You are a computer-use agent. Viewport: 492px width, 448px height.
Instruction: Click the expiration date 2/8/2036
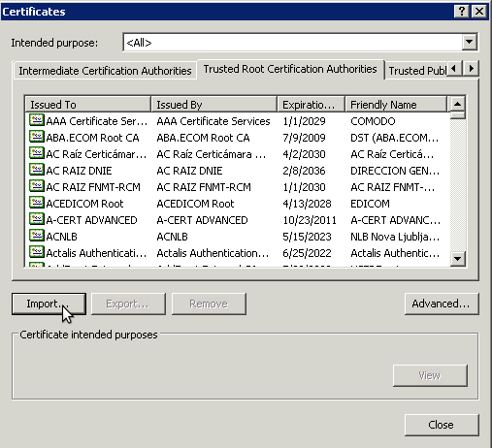click(304, 171)
